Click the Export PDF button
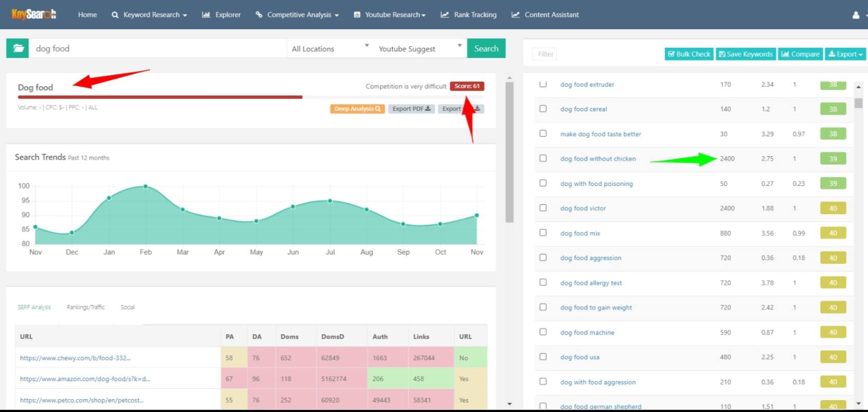Viewport: 868px width, 412px height. (411, 109)
